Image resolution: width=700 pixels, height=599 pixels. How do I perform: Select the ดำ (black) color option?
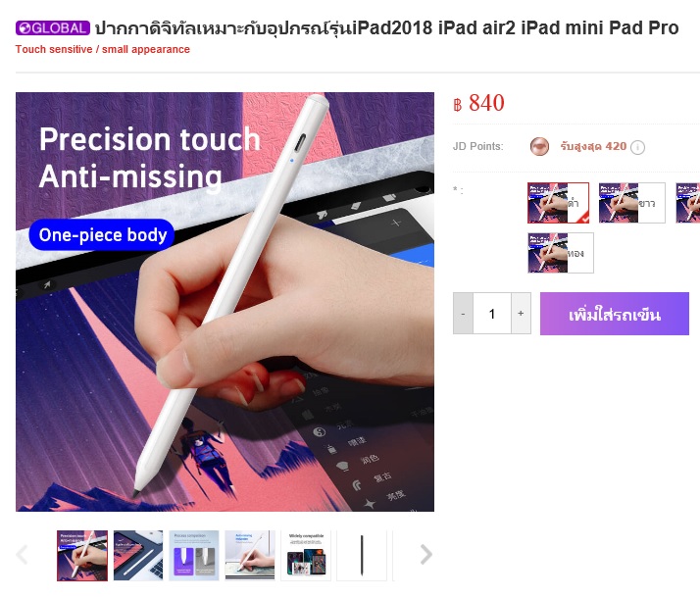(558, 203)
